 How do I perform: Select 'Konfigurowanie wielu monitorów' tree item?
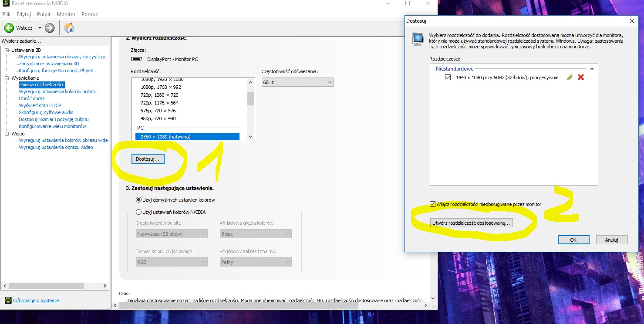[x=52, y=126]
